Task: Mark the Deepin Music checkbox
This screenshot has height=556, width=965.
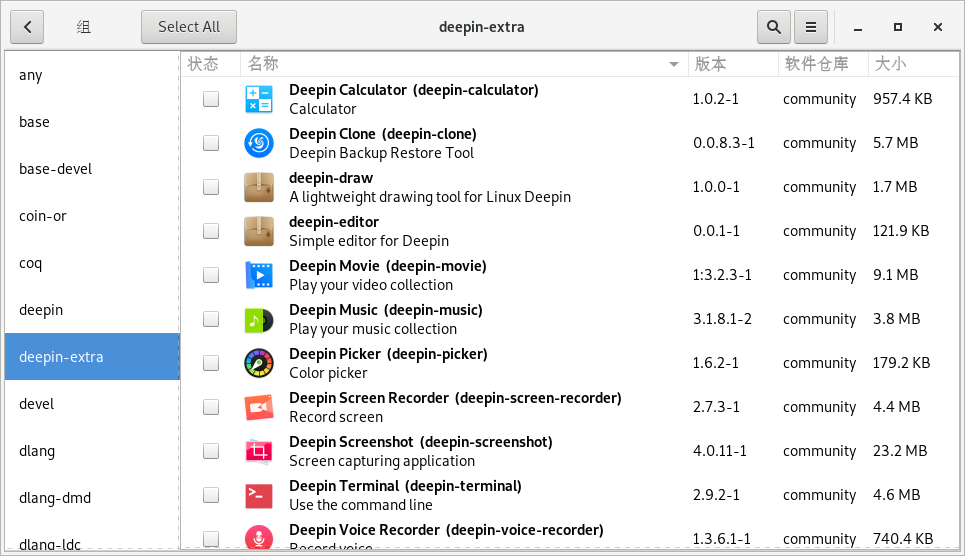Action: 211,319
